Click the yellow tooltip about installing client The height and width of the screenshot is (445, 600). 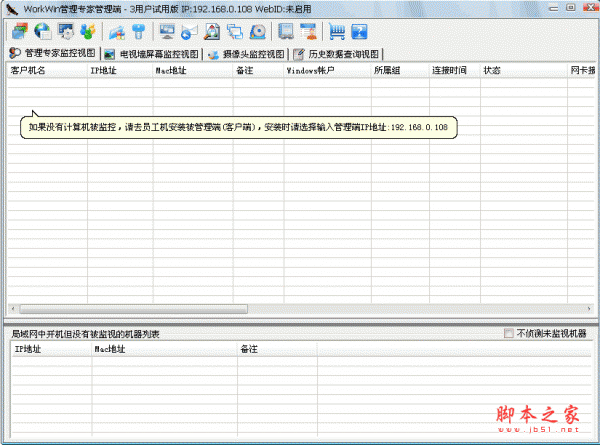239,127
